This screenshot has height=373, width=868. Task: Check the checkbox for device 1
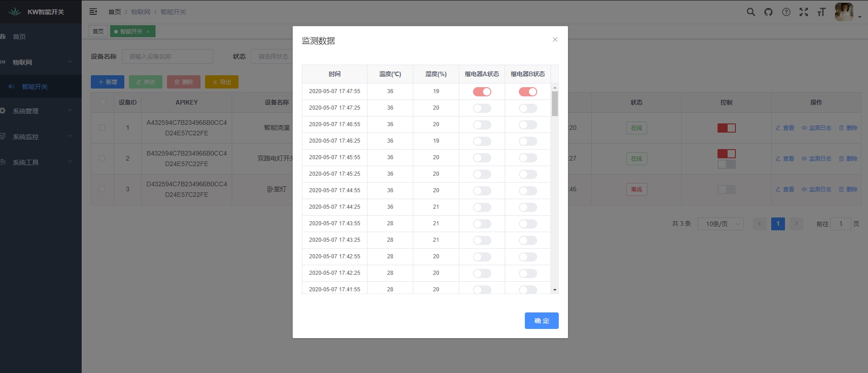[102, 128]
